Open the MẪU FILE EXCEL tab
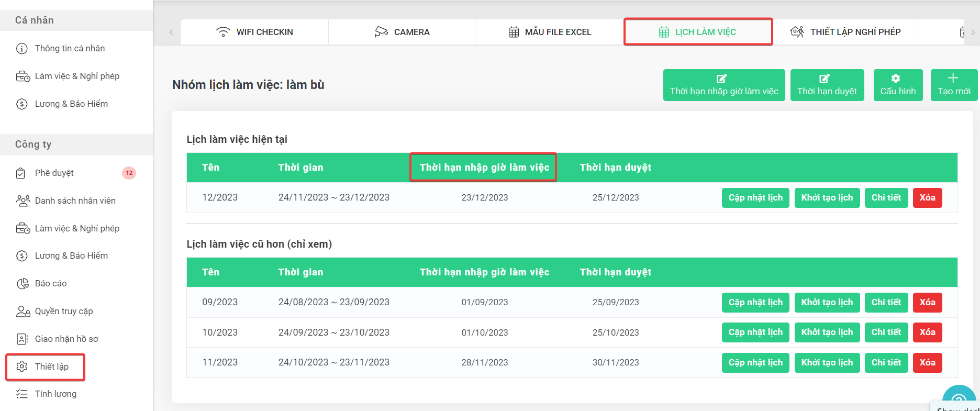 [550, 32]
